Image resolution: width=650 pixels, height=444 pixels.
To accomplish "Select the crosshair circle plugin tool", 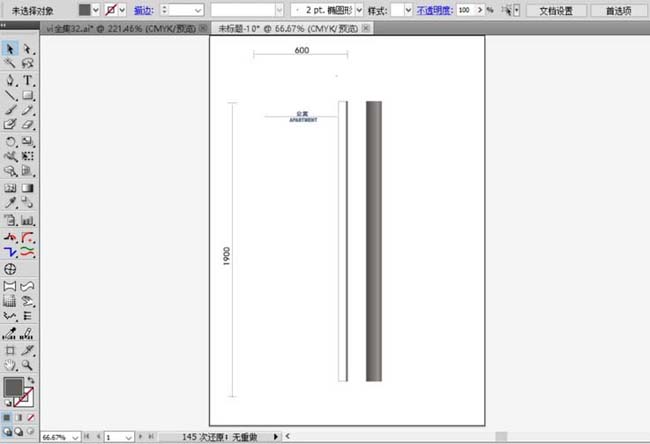I will [10, 269].
